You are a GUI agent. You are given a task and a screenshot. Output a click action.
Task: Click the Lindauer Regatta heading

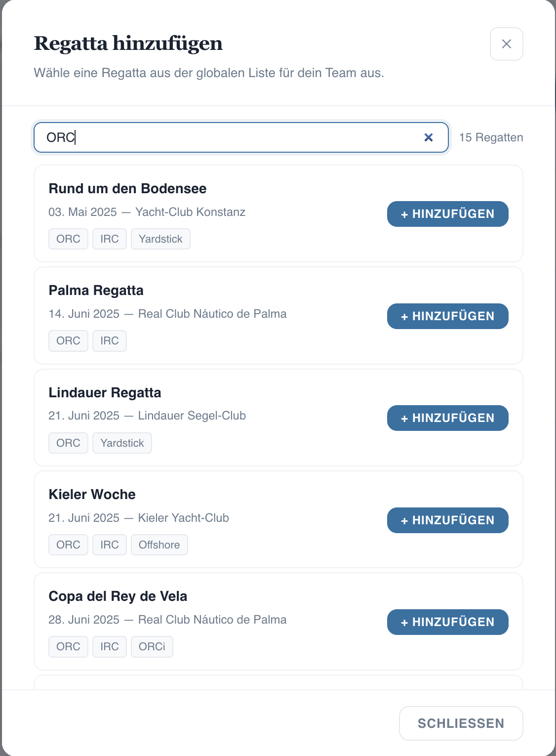click(x=105, y=393)
